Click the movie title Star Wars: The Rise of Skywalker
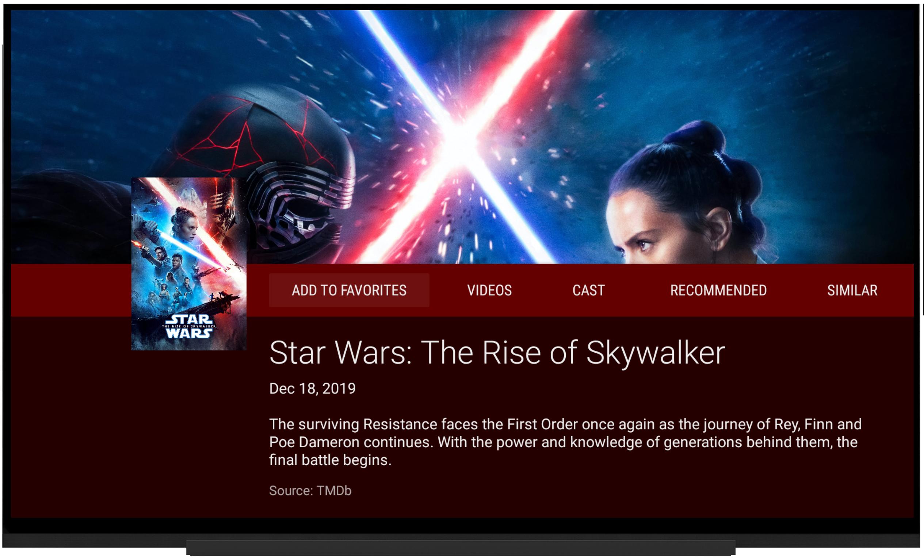 click(x=497, y=353)
